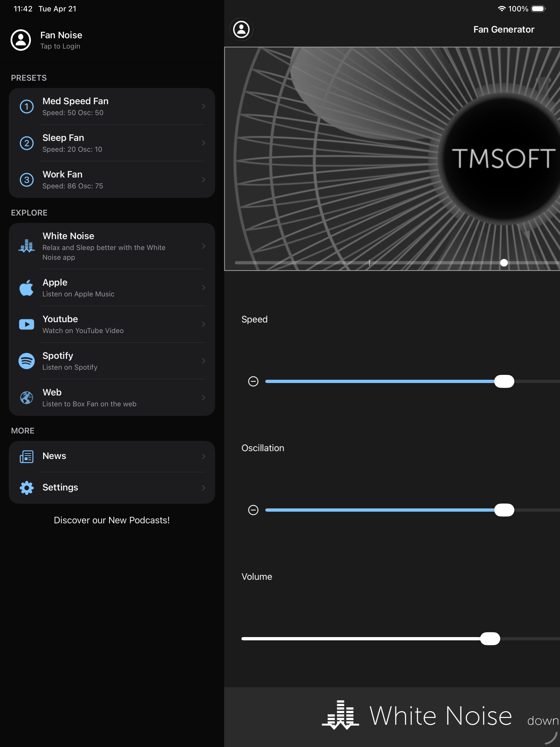Tap the Settings gear icon
Viewport: 560px width, 747px height.
[x=27, y=488]
